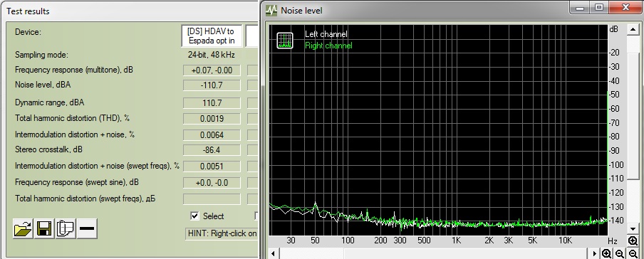Click the HDAV to Espada device slot
644x259 pixels.
click(x=212, y=36)
